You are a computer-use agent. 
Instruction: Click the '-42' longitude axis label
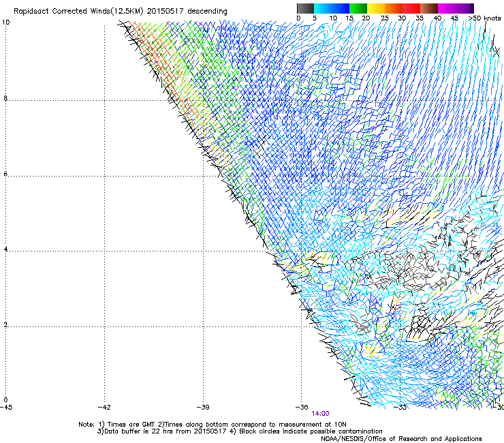click(104, 408)
